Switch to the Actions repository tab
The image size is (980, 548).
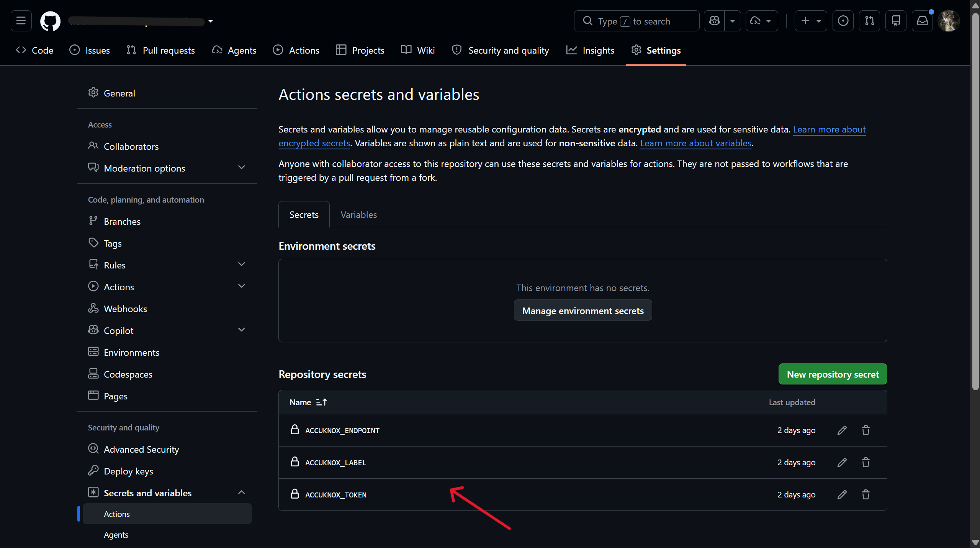(x=296, y=50)
